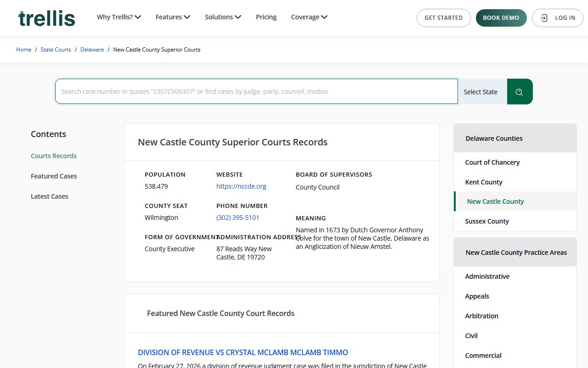588x368 pixels.
Task: Click the Book Demo button
Action: [501, 18]
